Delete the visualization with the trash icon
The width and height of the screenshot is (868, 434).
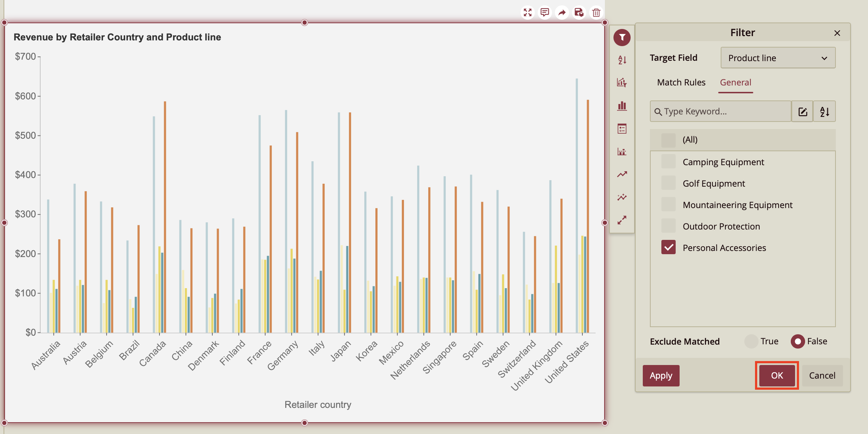596,13
